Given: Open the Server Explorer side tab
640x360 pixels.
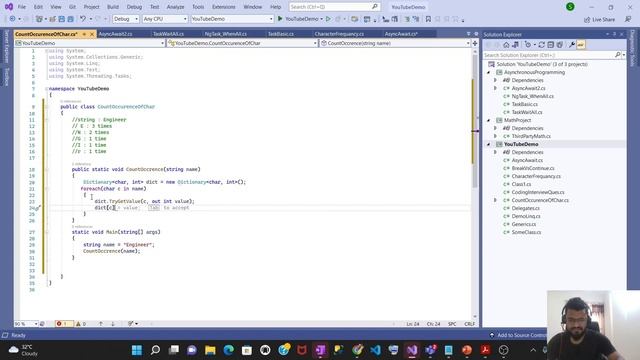Looking at the screenshot, I should 7,47.
